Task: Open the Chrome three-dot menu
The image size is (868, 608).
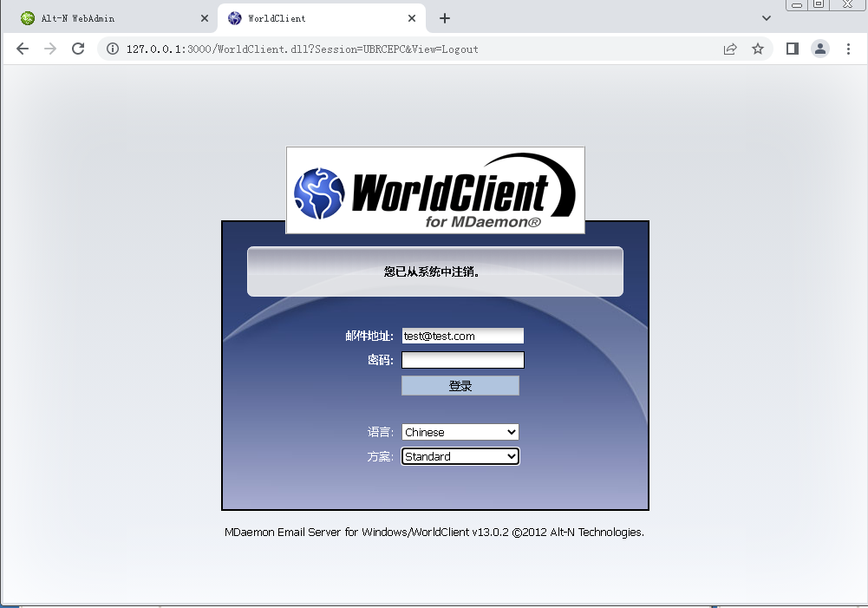Action: click(x=848, y=49)
